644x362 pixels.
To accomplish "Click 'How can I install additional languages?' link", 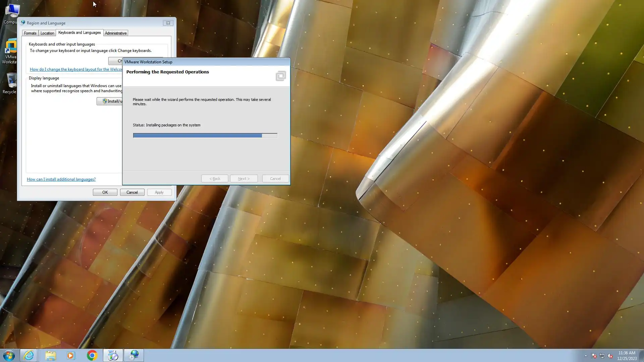I will pyautogui.click(x=61, y=179).
